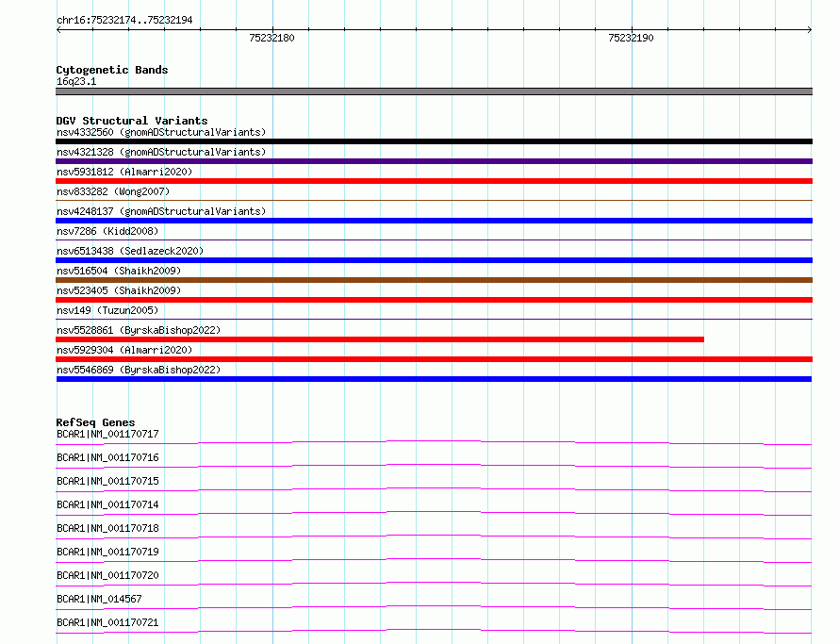839x644 pixels.
Task: Click the blue nsv5546869 variant bar
Action: (434, 379)
